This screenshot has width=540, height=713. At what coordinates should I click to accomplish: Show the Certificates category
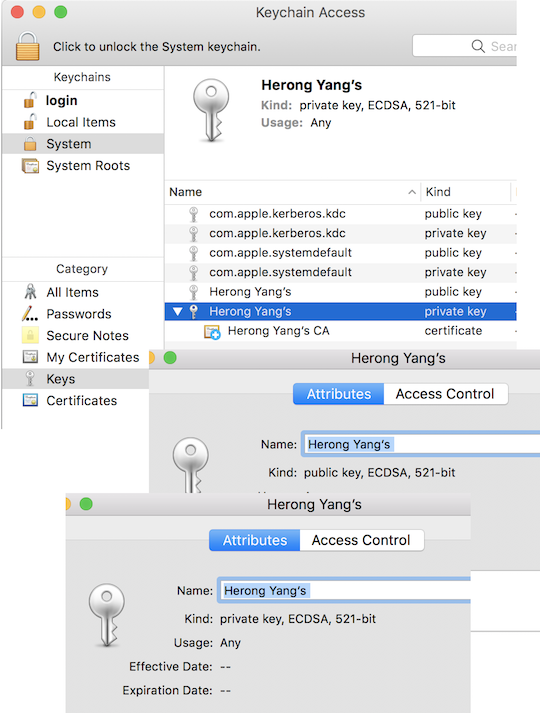pos(75,401)
